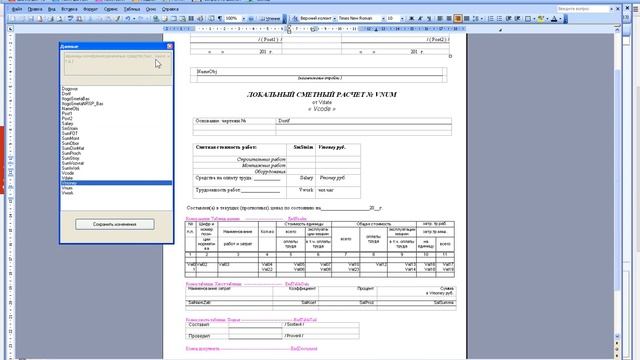Click the document title ЛОКАЛЬНЫЙ СМЕТНЫЙ РАСЧЕТ

(322, 94)
